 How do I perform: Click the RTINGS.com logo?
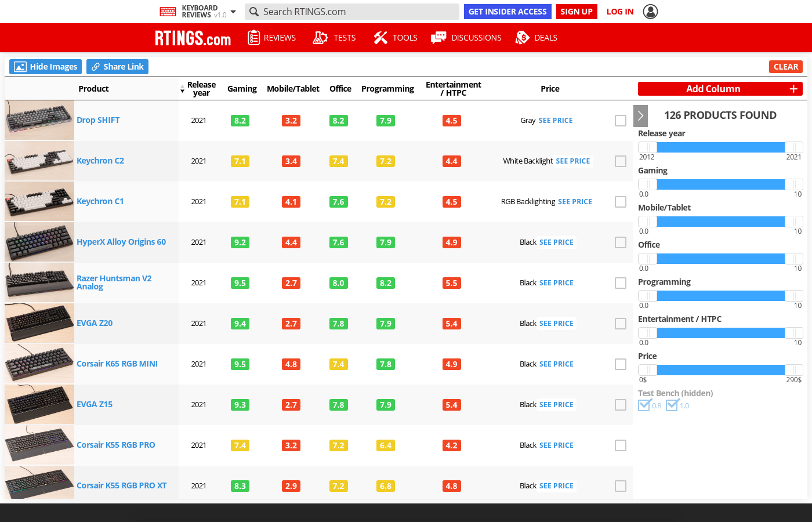[193, 38]
